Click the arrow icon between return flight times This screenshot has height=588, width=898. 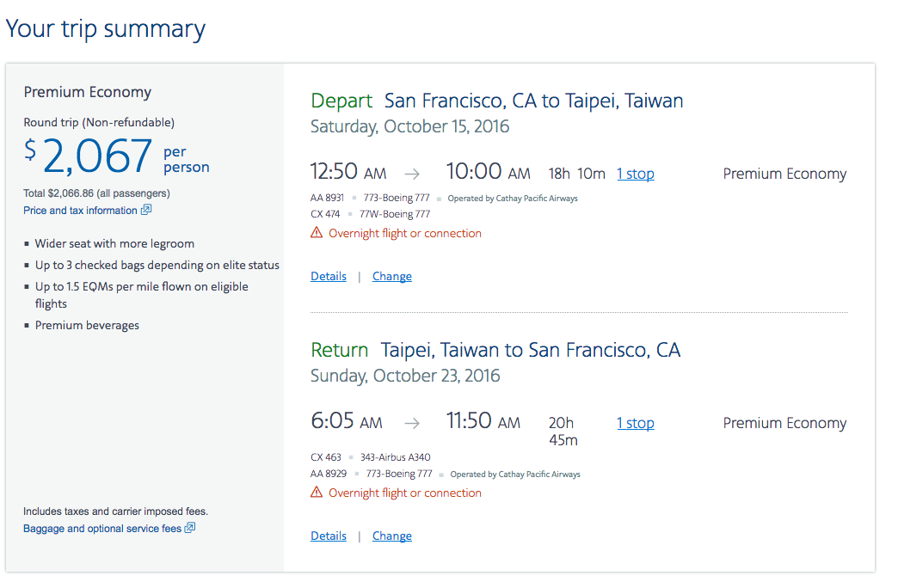[x=412, y=423]
